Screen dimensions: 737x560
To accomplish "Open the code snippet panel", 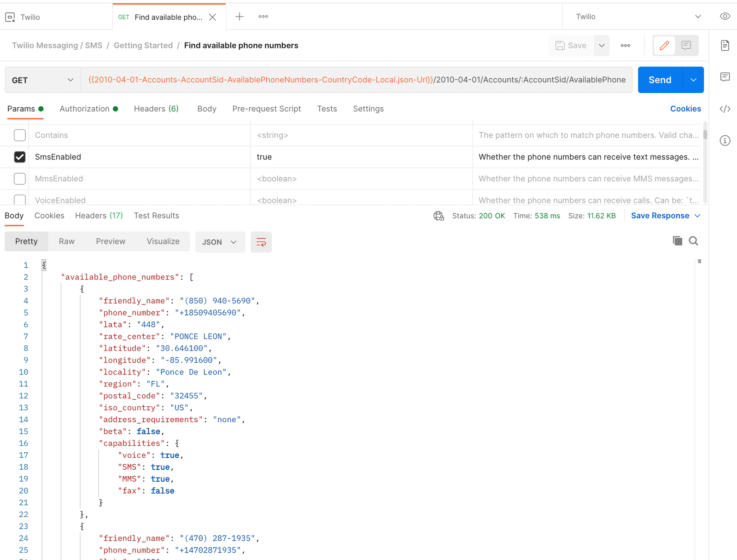I will [725, 109].
